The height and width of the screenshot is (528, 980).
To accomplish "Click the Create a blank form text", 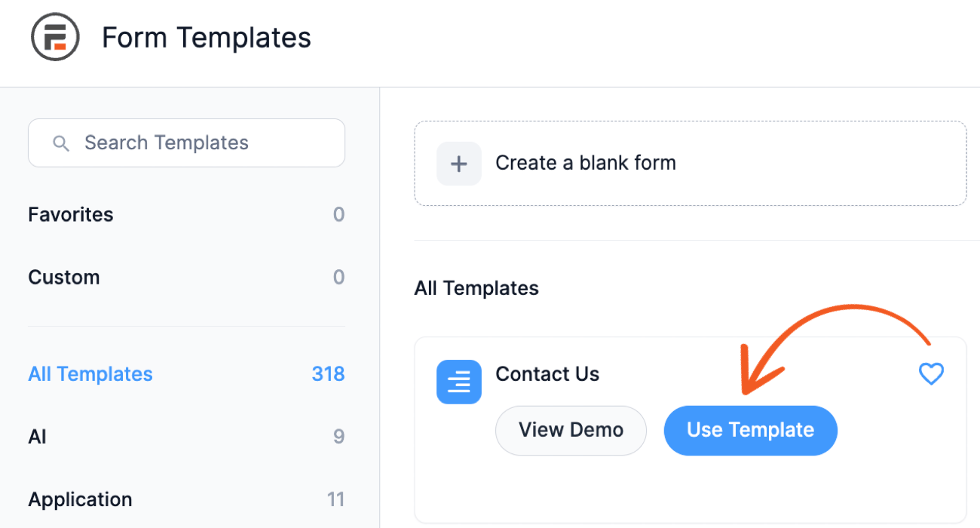I will (x=585, y=163).
